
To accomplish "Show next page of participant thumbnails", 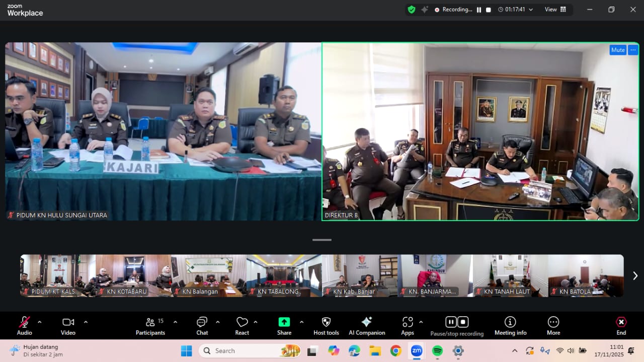I will click(x=635, y=275).
